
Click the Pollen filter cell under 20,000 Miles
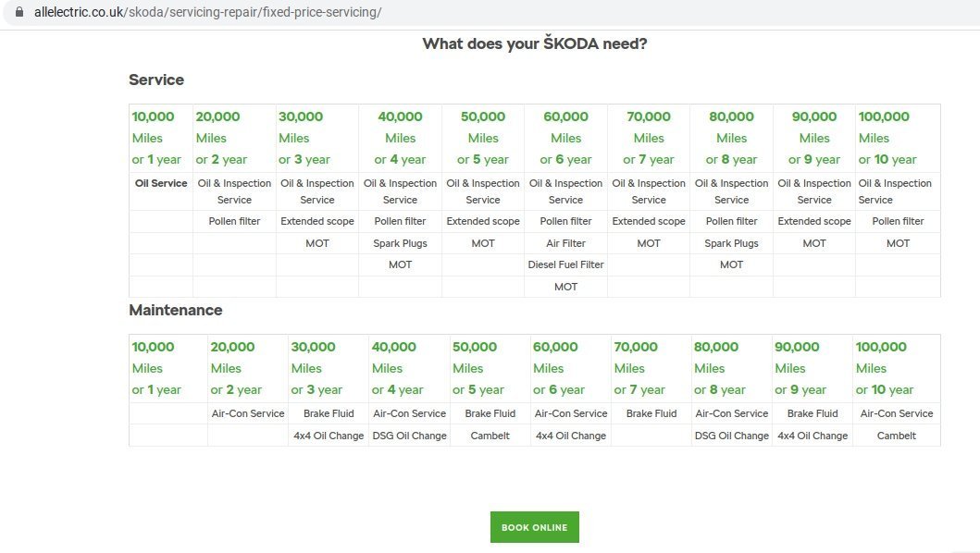coord(234,221)
